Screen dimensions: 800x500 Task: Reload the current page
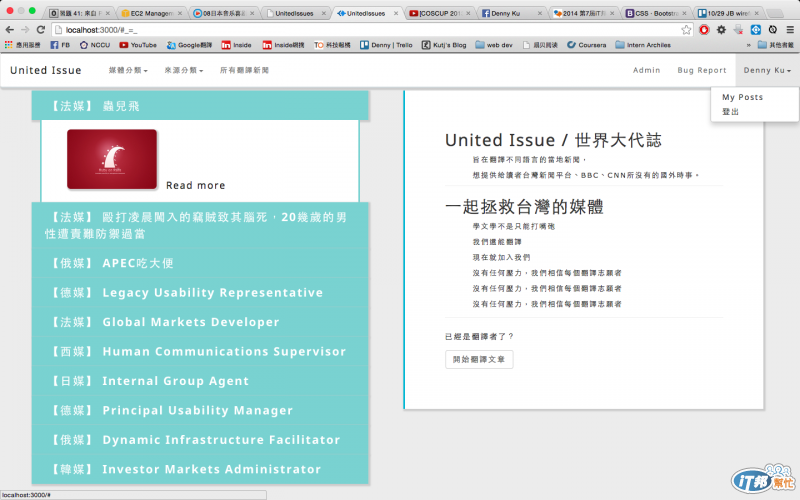(41, 30)
